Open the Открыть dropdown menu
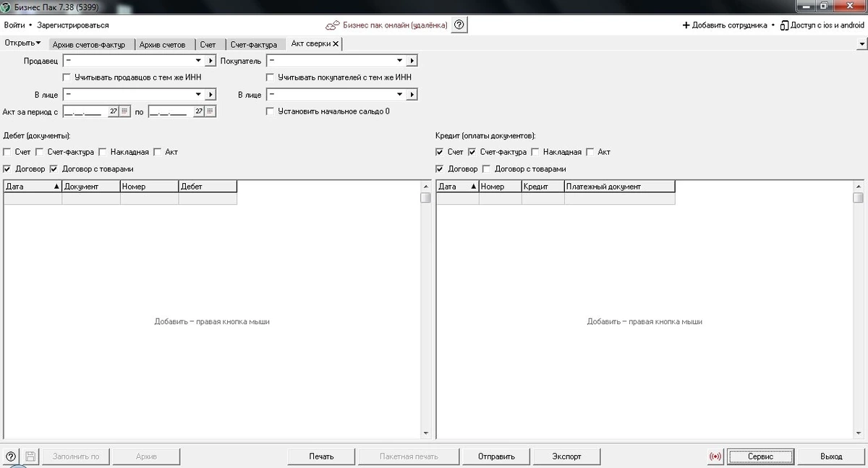Viewport: 868px width, 468px height. coord(22,43)
